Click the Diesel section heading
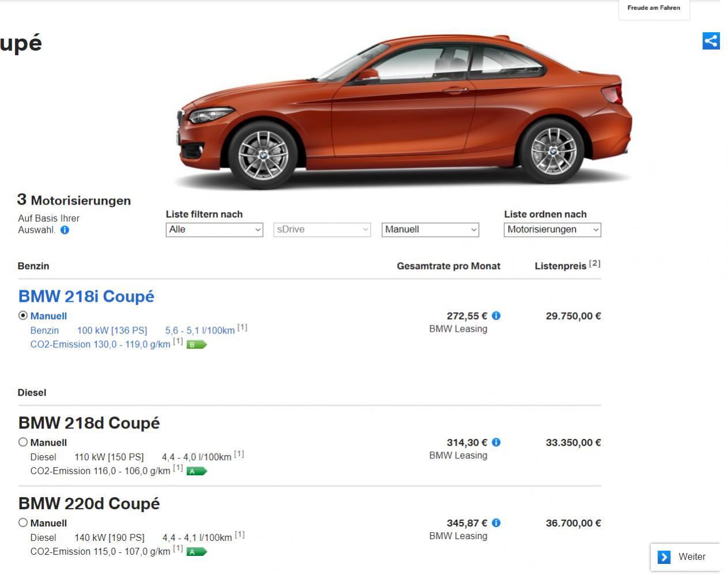The height and width of the screenshot is (576, 728). click(x=32, y=393)
